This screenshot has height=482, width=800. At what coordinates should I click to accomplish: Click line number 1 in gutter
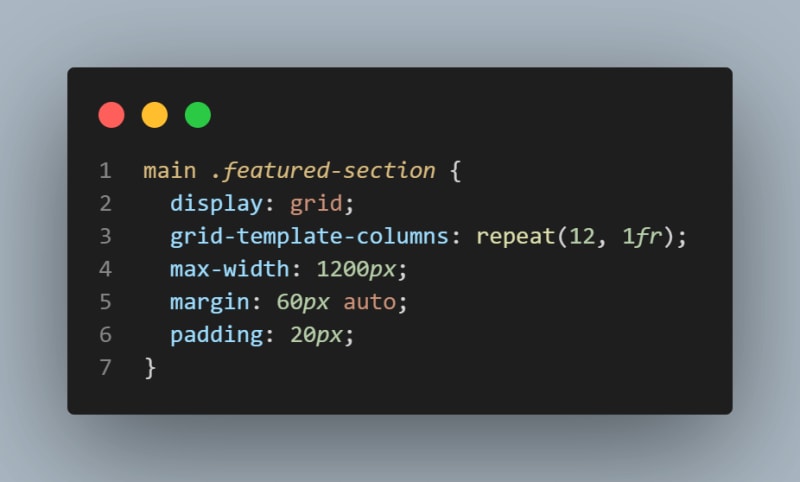pos(105,171)
